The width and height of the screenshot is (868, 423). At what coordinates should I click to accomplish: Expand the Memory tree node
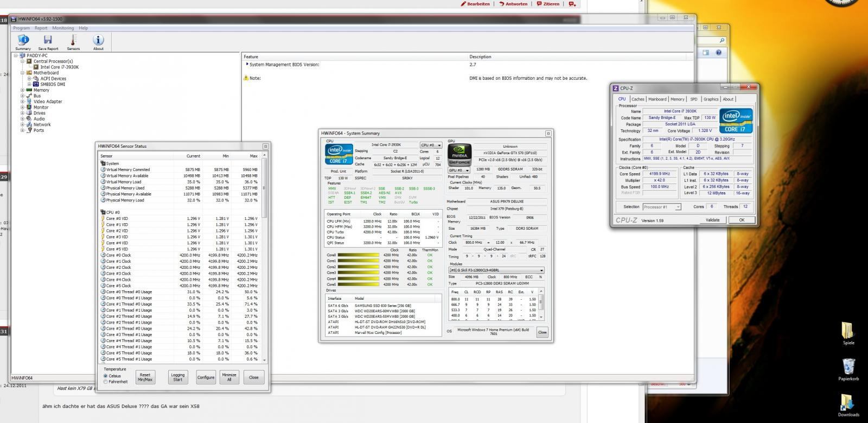23,90
